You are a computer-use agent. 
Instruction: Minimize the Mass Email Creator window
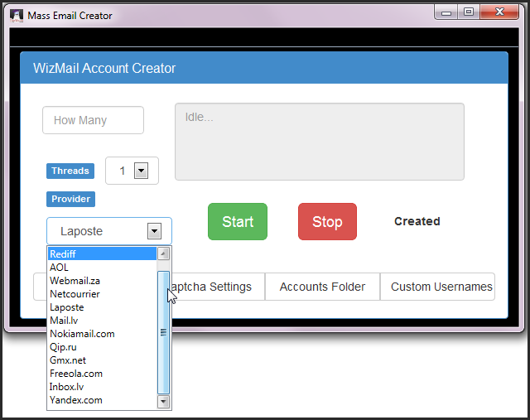point(446,12)
